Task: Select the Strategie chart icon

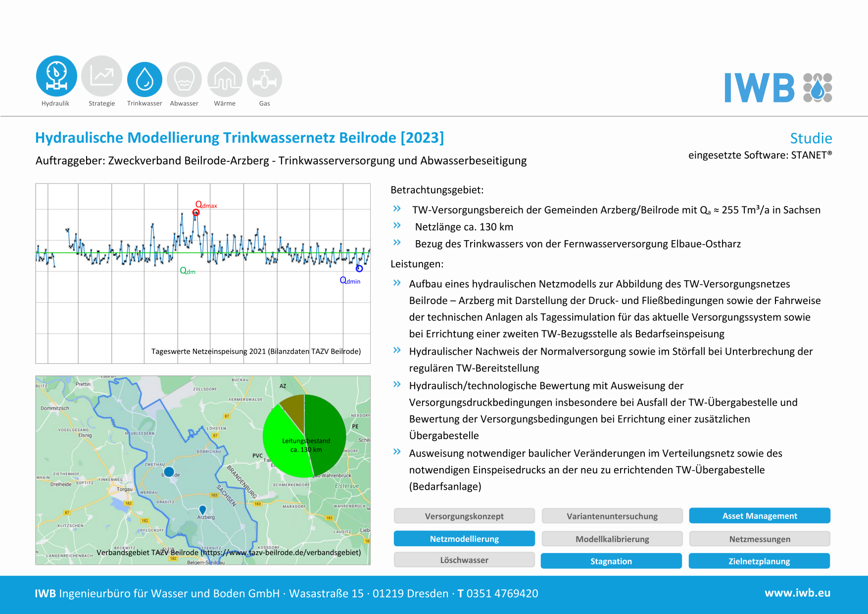Action: coord(101,76)
